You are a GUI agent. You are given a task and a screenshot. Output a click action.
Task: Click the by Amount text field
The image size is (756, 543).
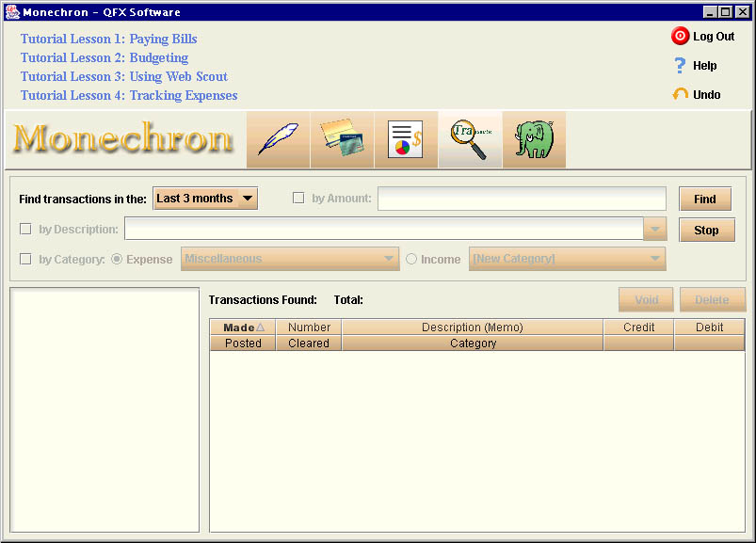pos(522,199)
